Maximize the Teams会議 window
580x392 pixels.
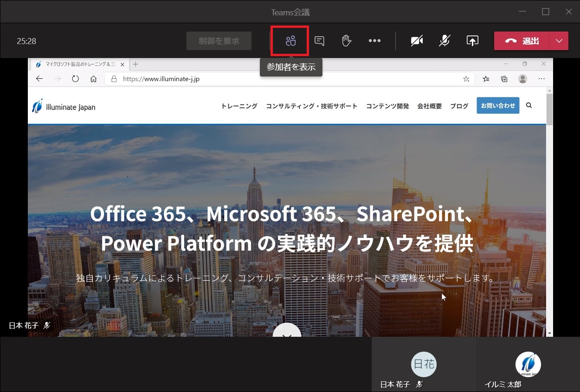point(546,12)
